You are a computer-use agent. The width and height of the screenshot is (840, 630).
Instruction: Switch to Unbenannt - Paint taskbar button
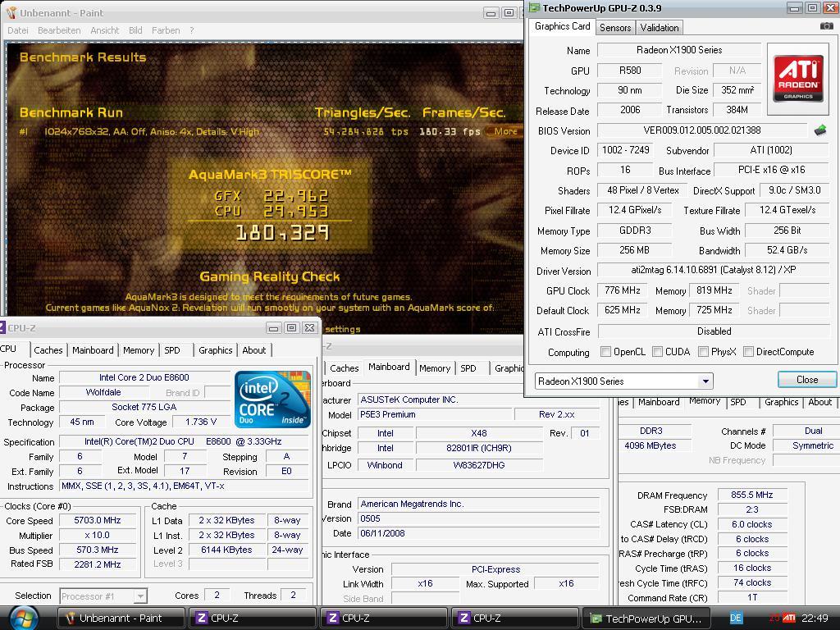pos(121,618)
